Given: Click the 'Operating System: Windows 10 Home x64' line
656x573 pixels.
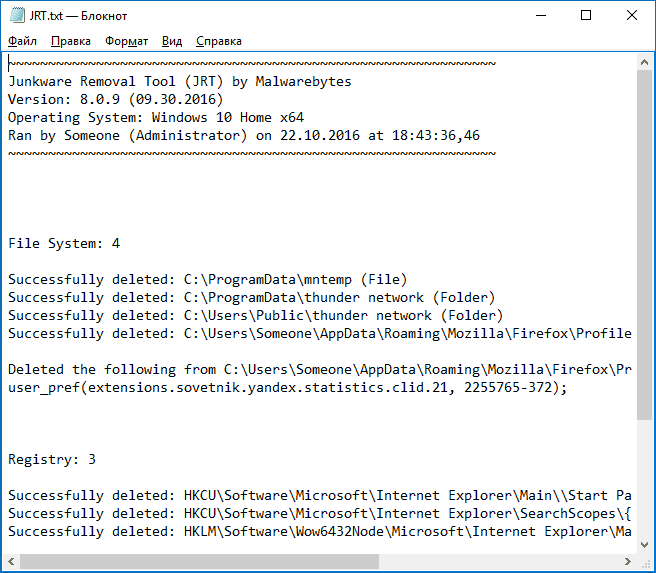Looking at the screenshot, I should (x=156, y=117).
